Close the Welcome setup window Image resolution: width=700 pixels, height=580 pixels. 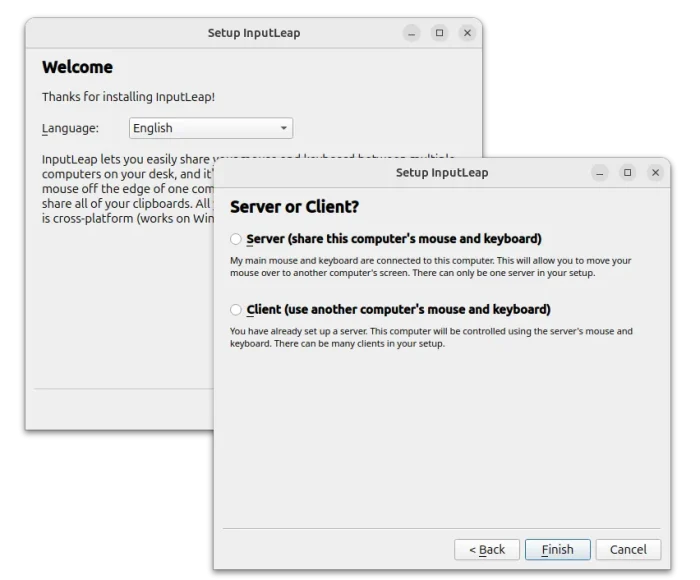pyautogui.click(x=467, y=33)
